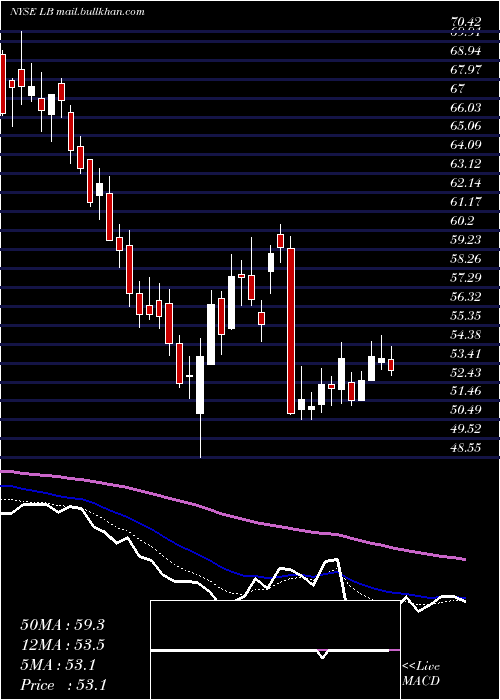Click the <<Live MACD label
The width and height of the screenshot is (500, 700).
pos(421,674)
